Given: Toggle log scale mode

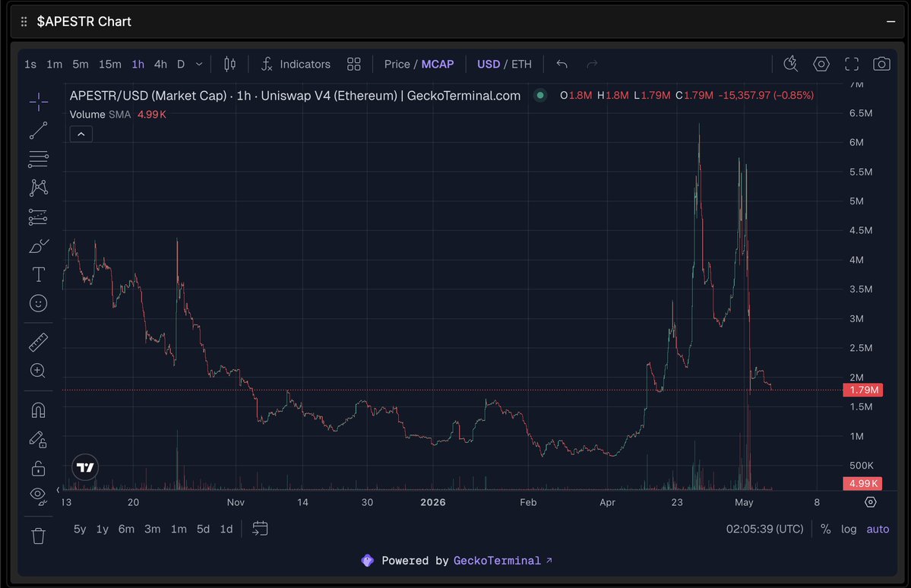Looking at the screenshot, I should coord(849,529).
